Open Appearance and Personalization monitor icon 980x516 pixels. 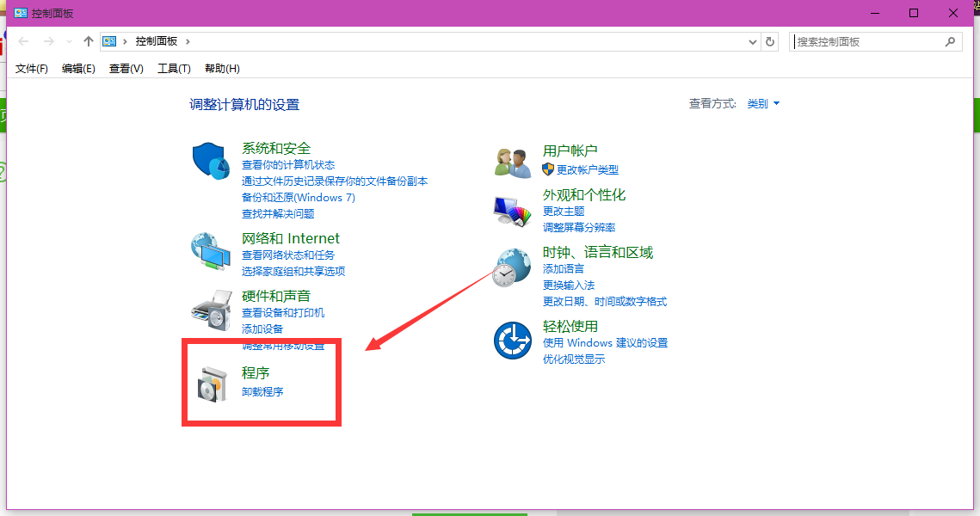pyautogui.click(x=512, y=212)
